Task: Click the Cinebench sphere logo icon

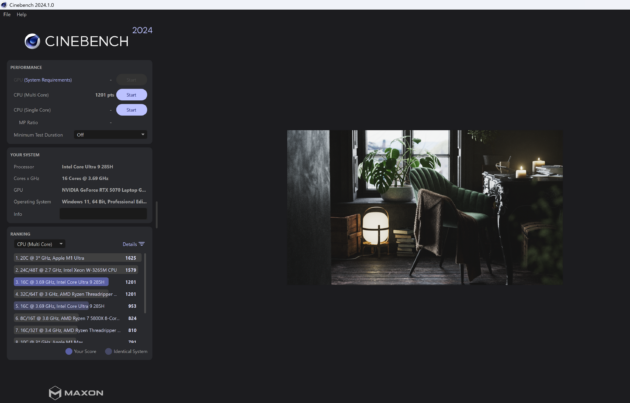Action: pyautogui.click(x=33, y=41)
